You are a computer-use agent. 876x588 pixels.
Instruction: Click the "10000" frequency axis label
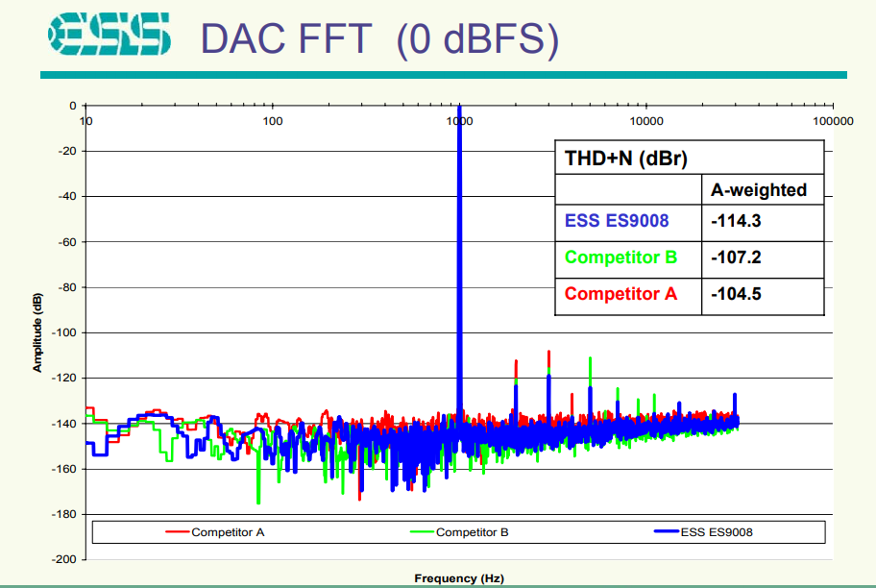[646, 121]
